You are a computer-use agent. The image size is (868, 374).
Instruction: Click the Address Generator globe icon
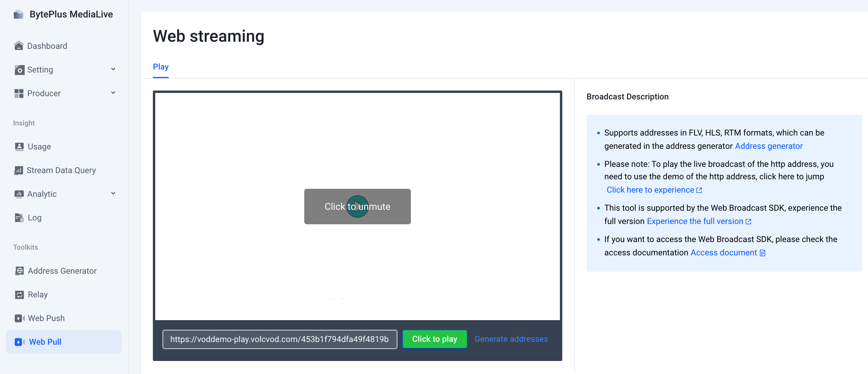pos(20,271)
